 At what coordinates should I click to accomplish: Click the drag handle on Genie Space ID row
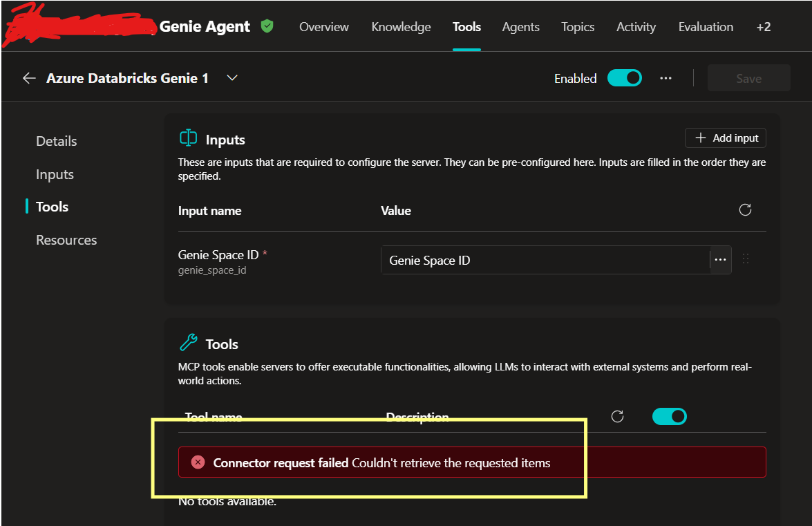click(x=746, y=259)
